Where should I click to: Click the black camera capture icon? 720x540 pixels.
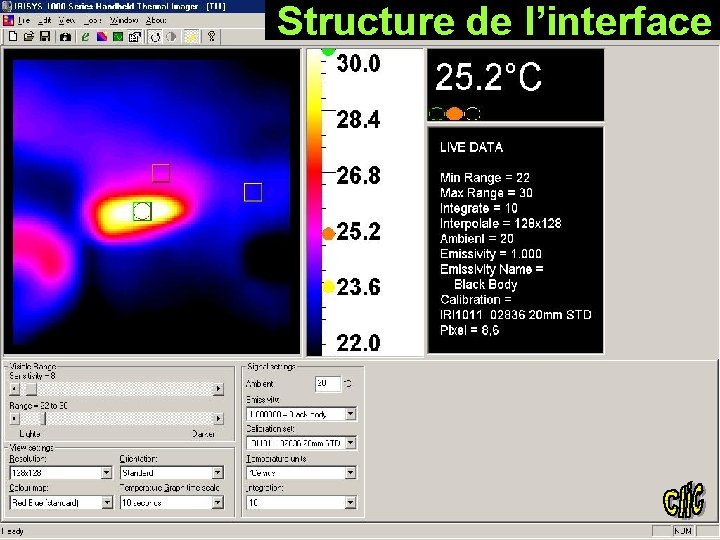(x=65, y=37)
